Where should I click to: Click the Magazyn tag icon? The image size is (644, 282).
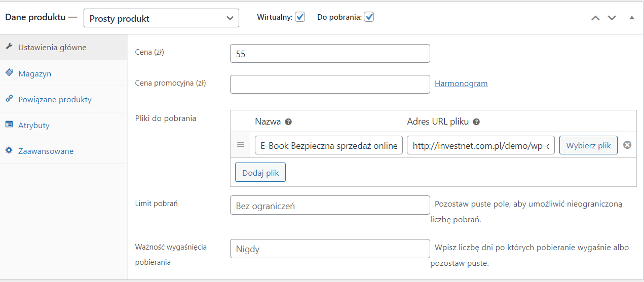coord(9,73)
